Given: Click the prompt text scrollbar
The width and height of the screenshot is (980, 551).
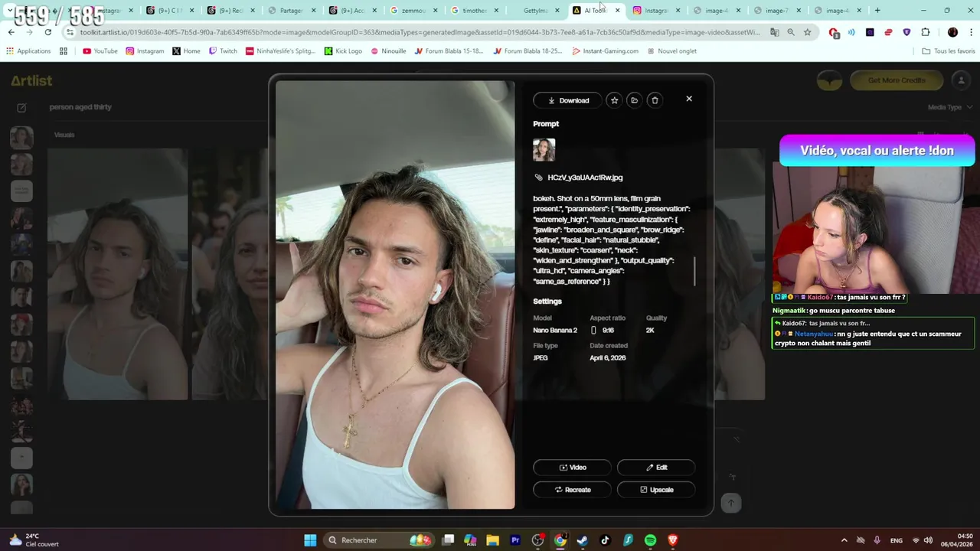Looking at the screenshot, I should coord(694,272).
